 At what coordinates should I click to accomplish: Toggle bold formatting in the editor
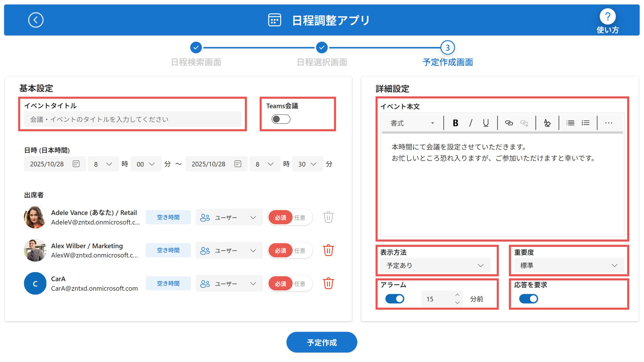pyautogui.click(x=455, y=123)
